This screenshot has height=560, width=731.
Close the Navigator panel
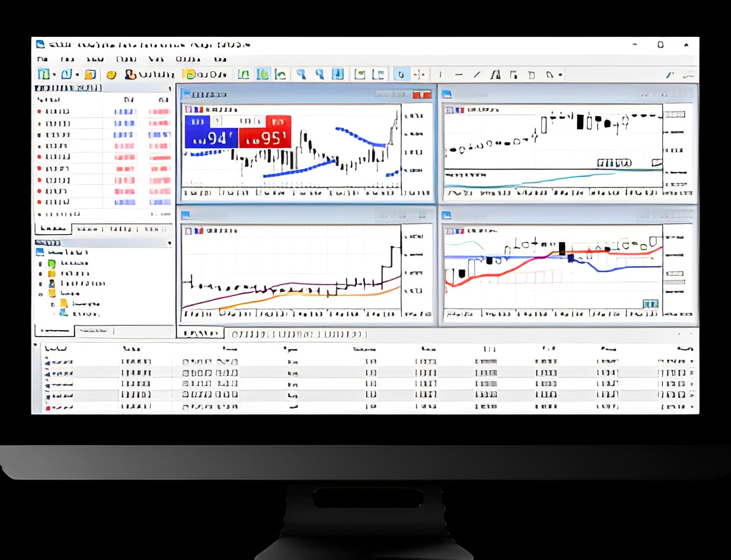coord(170,243)
